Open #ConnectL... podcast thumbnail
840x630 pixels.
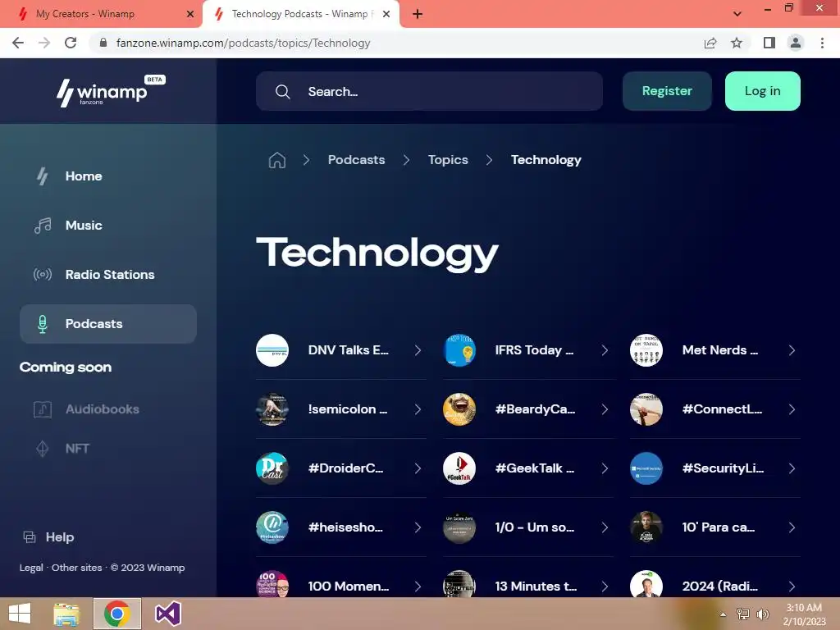pyautogui.click(x=646, y=409)
